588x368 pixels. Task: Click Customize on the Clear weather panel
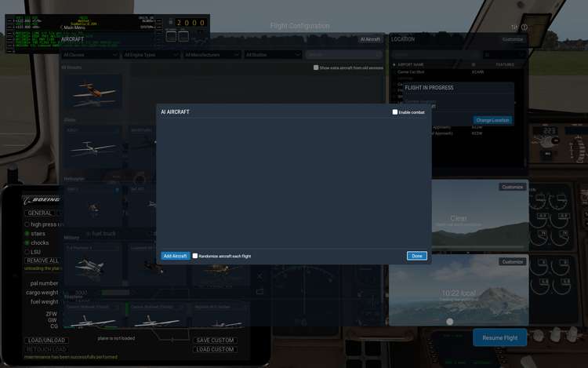click(512, 187)
